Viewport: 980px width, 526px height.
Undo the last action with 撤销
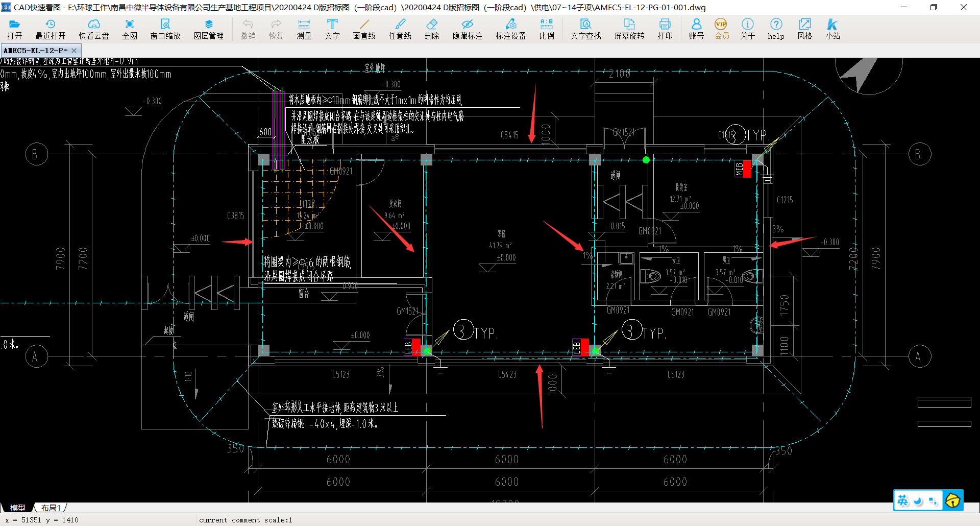248,29
